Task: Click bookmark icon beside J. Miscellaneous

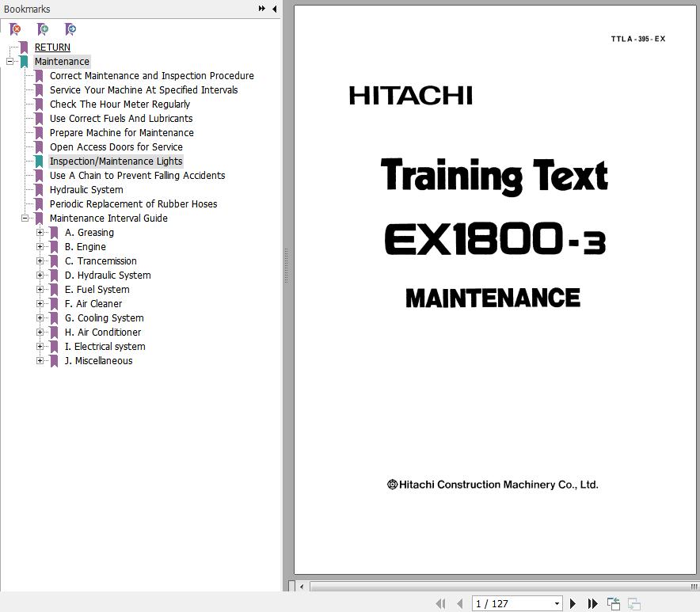Action: [x=54, y=361]
